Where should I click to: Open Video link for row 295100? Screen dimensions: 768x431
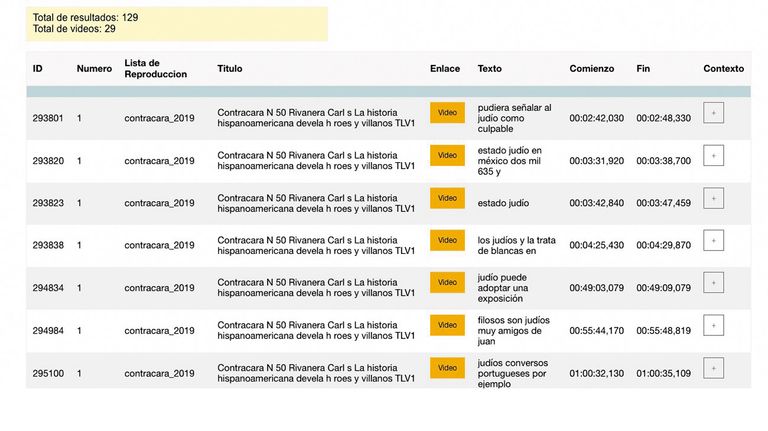(x=447, y=368)
